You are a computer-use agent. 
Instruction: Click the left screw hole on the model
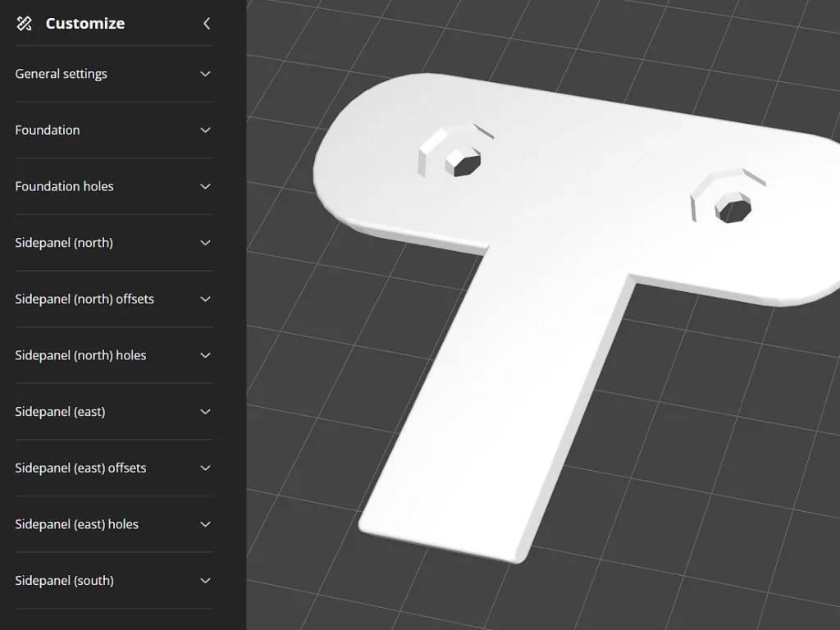(463, 162)
